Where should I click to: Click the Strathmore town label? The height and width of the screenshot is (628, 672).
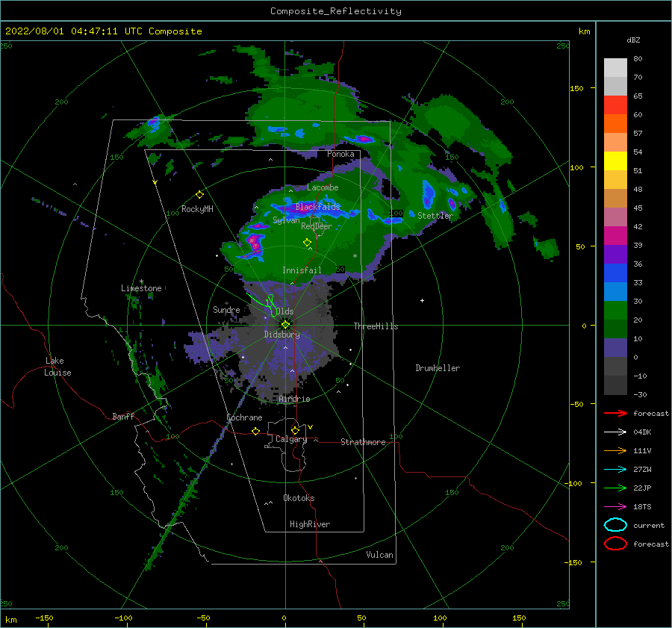click(x=363, y=442)
